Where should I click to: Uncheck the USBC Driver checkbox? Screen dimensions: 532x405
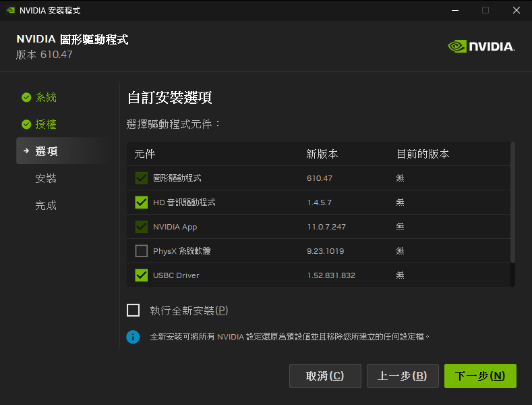click(141, 275)
